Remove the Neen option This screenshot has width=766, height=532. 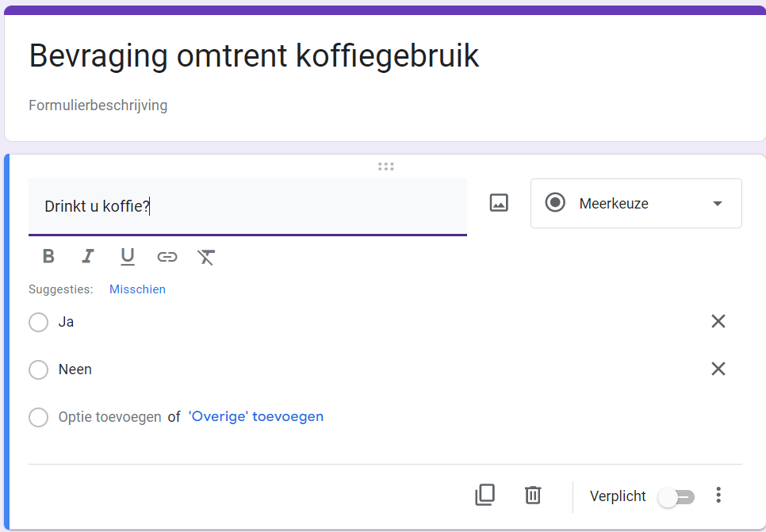tap(718, 369)
